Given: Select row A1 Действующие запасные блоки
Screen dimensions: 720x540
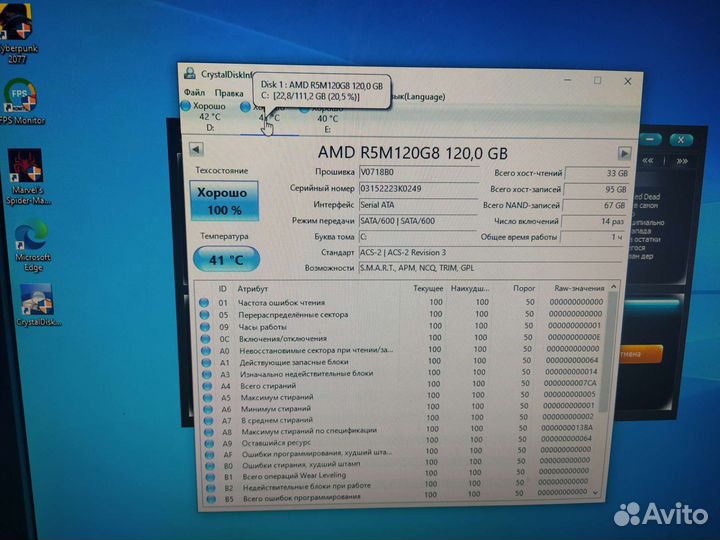Looking at the screenshot, I should pos(402,361).
